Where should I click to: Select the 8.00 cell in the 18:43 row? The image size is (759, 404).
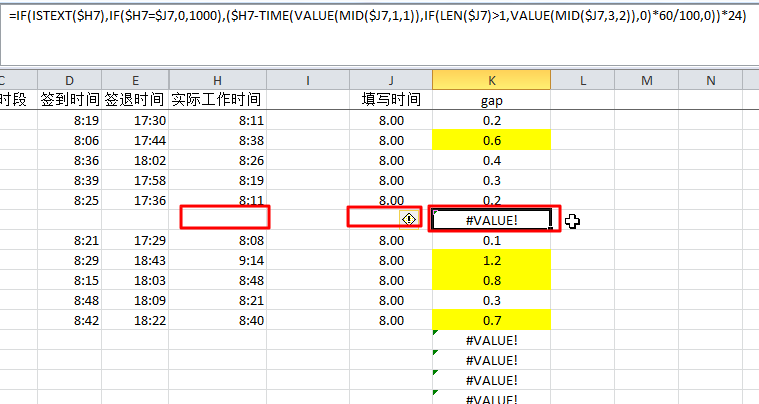(391, 260)
